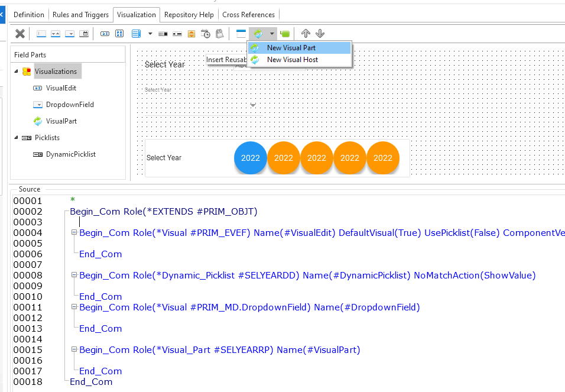This screenshot has height=392, width=565.
Task: Collapse the Dynamic_Picklist Begin_Com code block
Action: click(74, 275)
